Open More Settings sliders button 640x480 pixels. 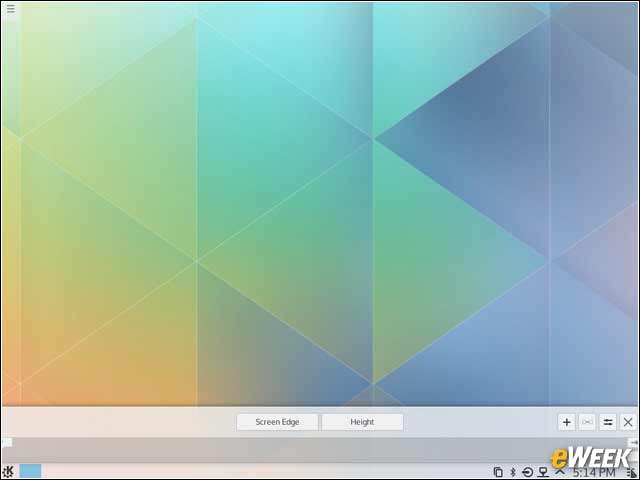608,422
